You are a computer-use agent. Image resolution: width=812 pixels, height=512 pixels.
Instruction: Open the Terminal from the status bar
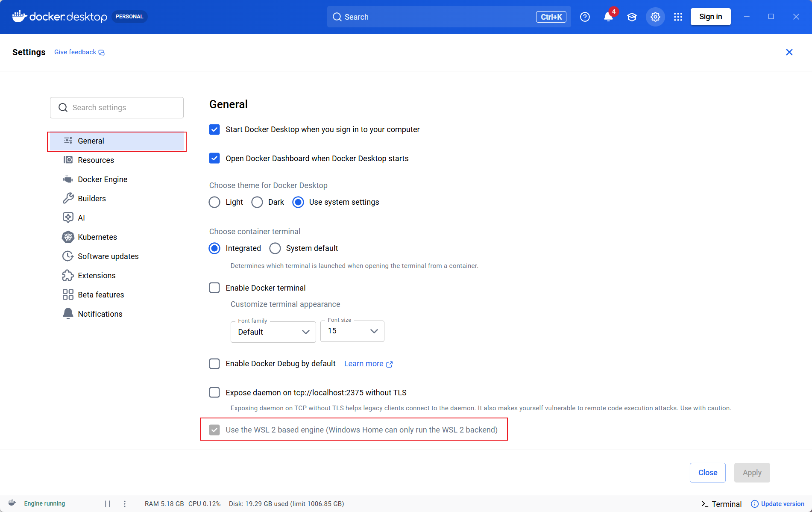(x=721, y=504)
